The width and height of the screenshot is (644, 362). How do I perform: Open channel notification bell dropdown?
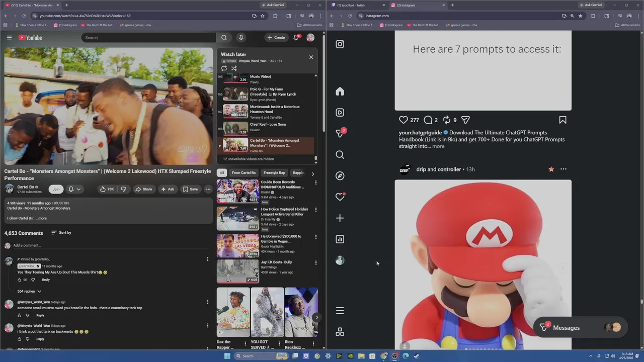74,189
